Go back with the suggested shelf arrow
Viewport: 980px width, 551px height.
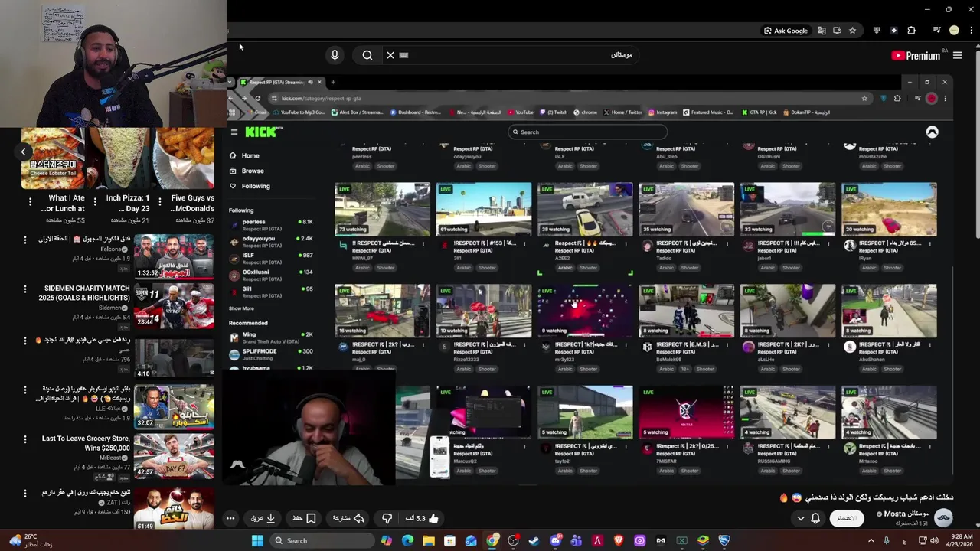pyautogui.click(x=24, y=152)
